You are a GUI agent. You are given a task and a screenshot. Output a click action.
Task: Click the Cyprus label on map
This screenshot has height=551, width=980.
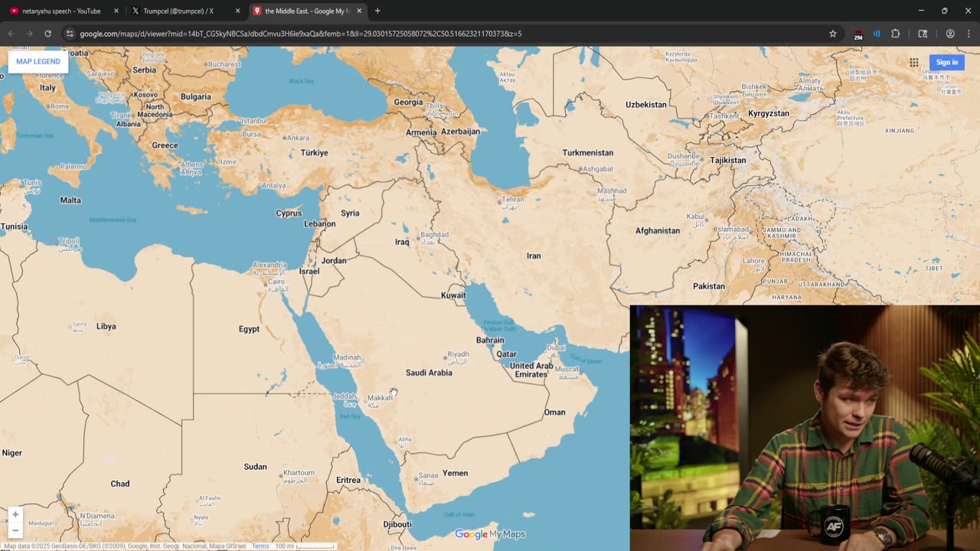tap(289, 214)
